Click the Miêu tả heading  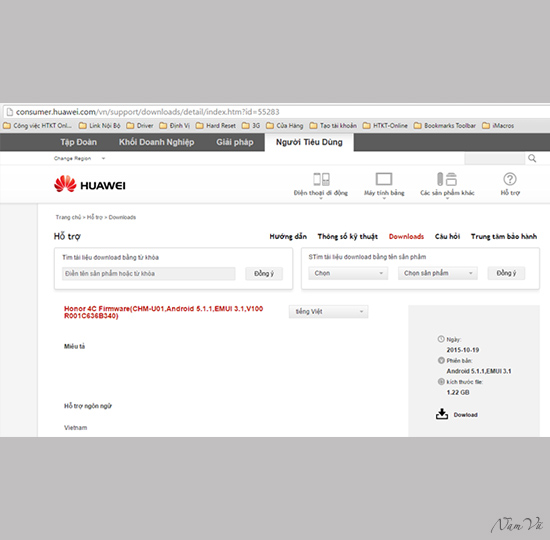point(74,346)
